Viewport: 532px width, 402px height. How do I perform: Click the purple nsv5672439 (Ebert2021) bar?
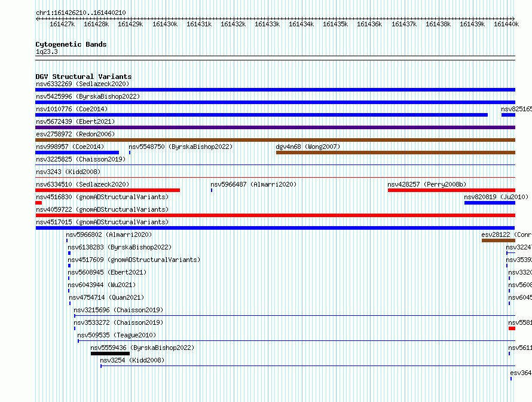[275, 127]
